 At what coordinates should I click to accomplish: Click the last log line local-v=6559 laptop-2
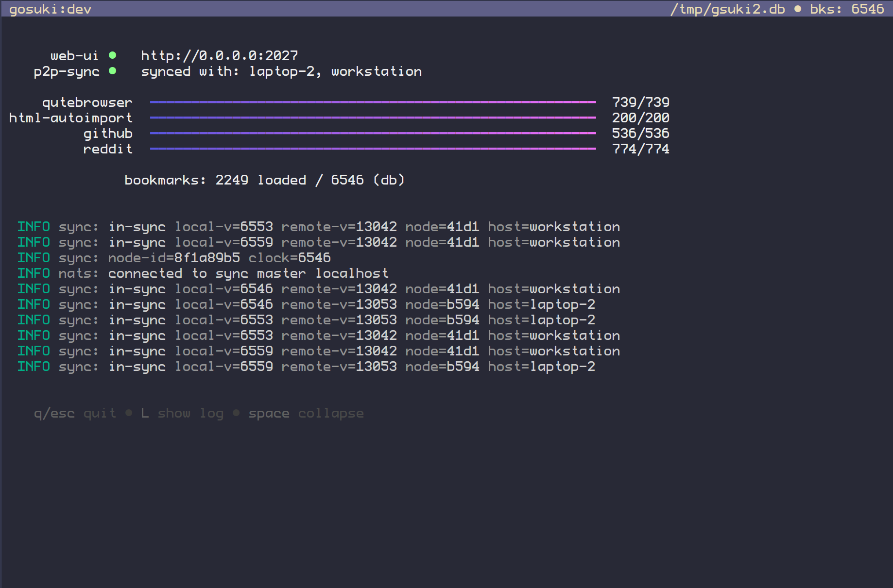click(x=306, y=367)
